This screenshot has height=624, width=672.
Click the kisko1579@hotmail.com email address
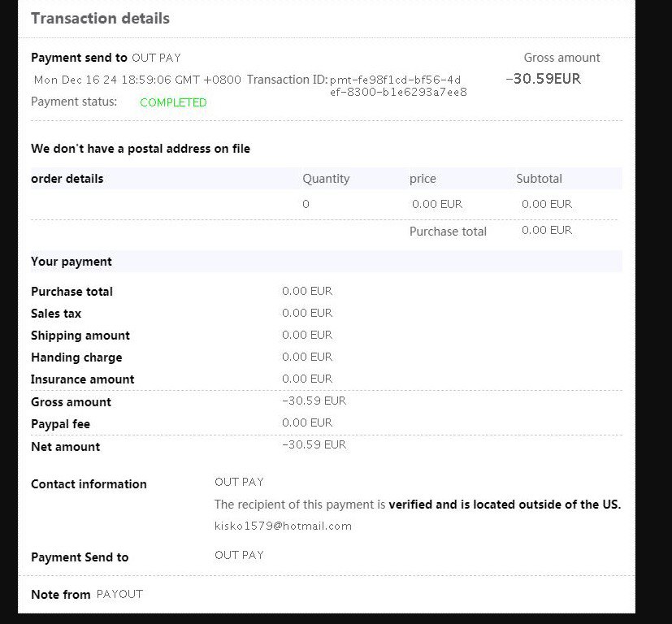click(x=283, y=526)
